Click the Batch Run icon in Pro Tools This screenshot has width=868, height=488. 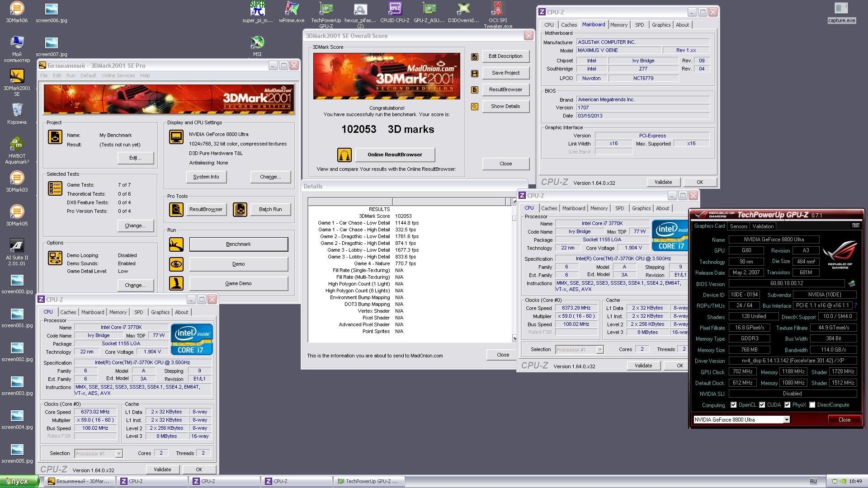click(240, 209)
